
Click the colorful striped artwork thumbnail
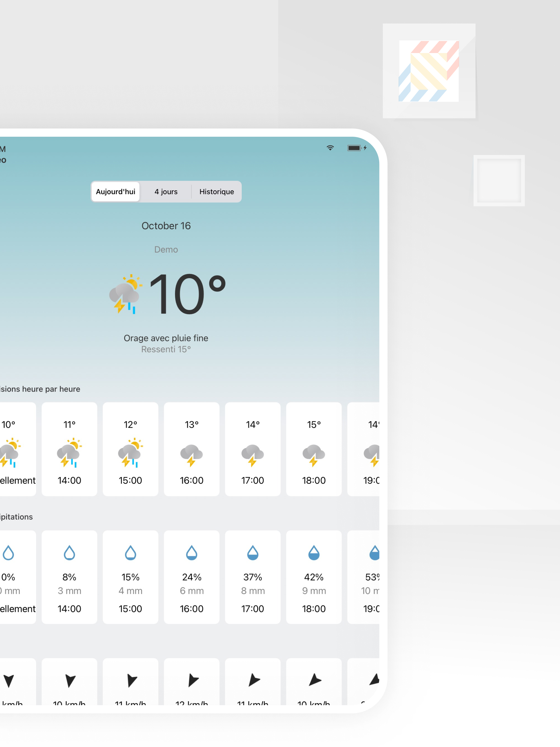(x=428, y=71)
